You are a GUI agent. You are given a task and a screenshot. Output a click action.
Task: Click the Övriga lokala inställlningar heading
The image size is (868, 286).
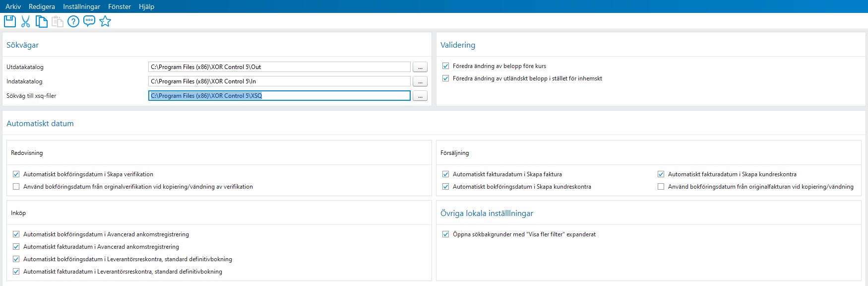pos(487,214)
